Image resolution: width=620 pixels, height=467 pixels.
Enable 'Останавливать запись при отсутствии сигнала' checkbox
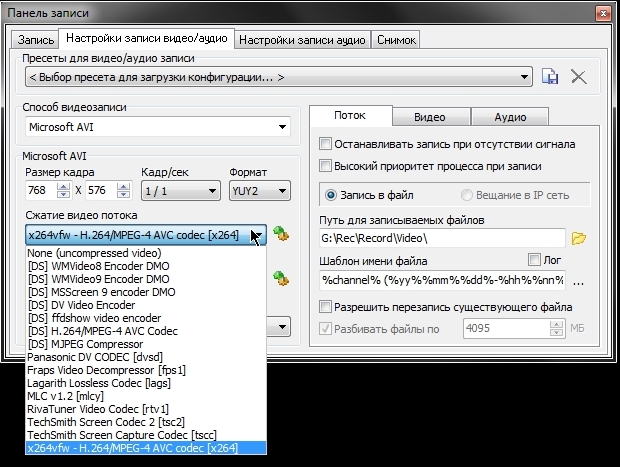coord(325,143)
